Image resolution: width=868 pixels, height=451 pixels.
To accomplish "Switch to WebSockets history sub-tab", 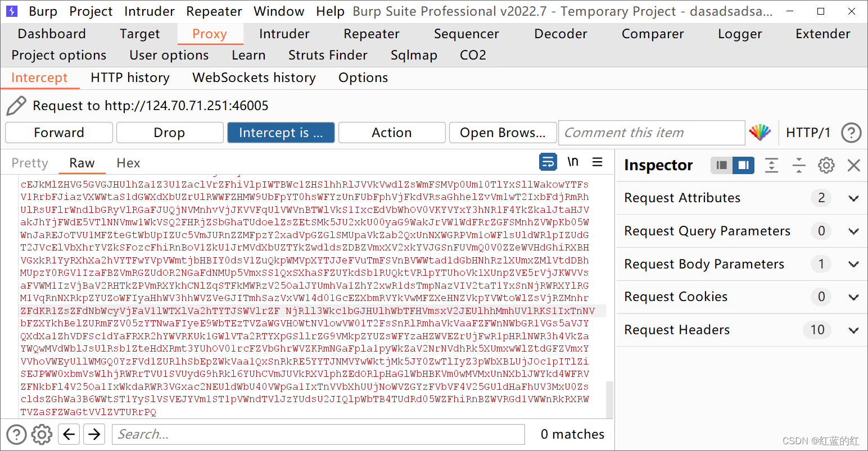I will point(254,78).
